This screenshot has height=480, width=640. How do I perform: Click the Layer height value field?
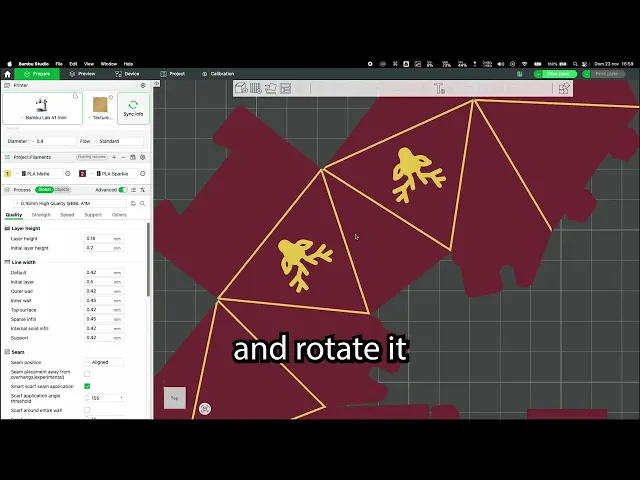tap(104, 238)
